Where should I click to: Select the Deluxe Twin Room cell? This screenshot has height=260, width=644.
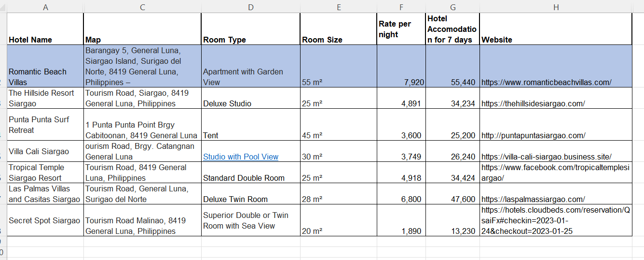tap(250, 193)
